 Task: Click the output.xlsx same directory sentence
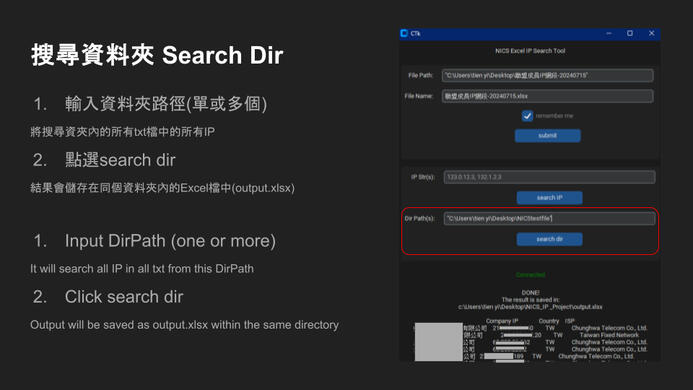(x=184, y=325)
